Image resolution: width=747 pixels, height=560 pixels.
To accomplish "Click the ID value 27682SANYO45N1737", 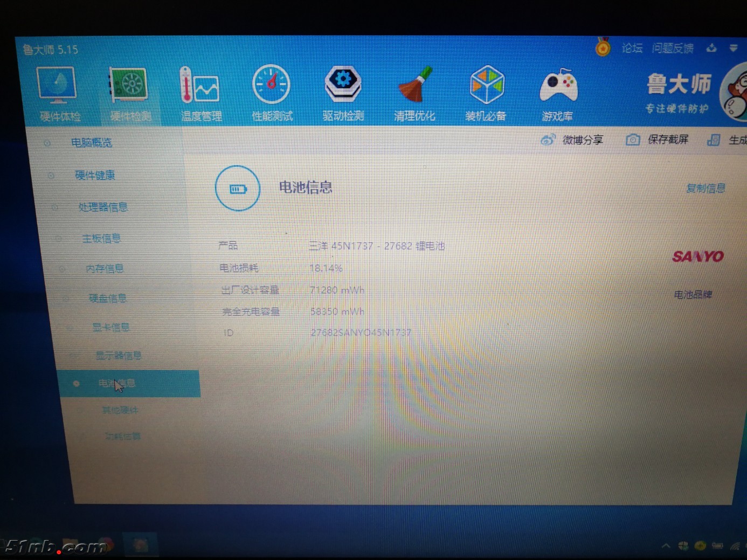I will pos(361,333).
